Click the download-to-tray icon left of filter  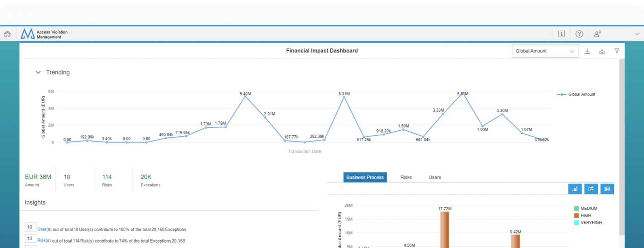[x=602, y=51]
